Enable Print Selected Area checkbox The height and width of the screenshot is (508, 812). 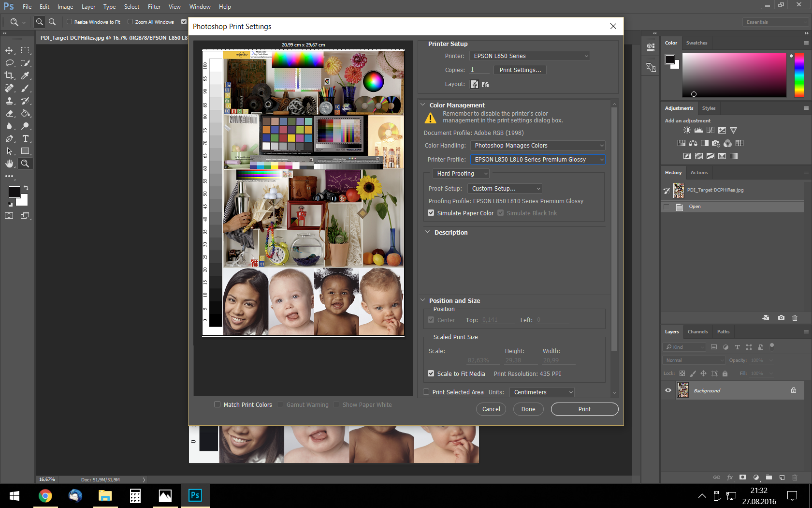click(x=426, y=392)
